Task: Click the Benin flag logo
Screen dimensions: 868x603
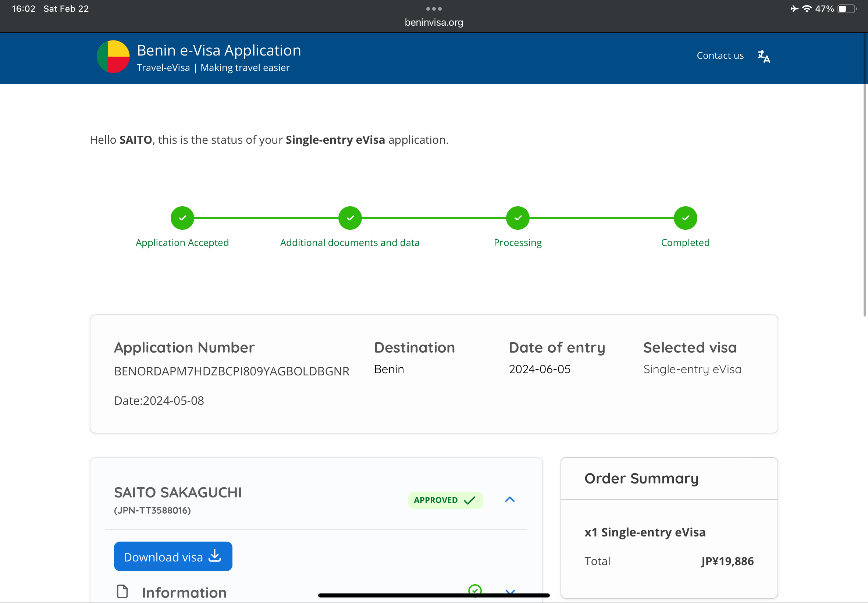Action: pos(113,57)
